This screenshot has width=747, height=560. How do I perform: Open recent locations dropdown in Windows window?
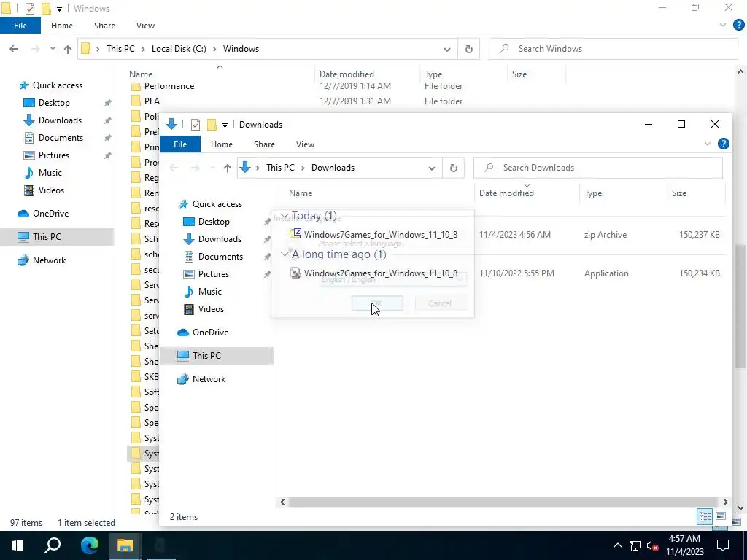pyautogui.click(x=53, y=49)
